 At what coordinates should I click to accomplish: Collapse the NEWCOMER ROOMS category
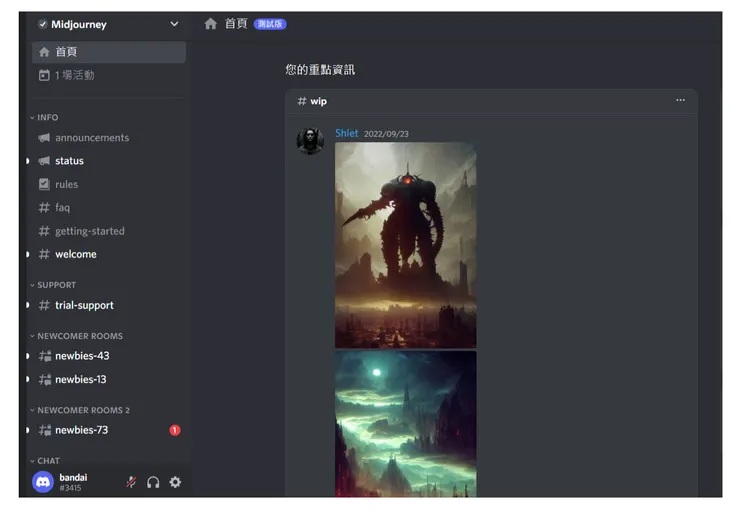click(76, 336)
